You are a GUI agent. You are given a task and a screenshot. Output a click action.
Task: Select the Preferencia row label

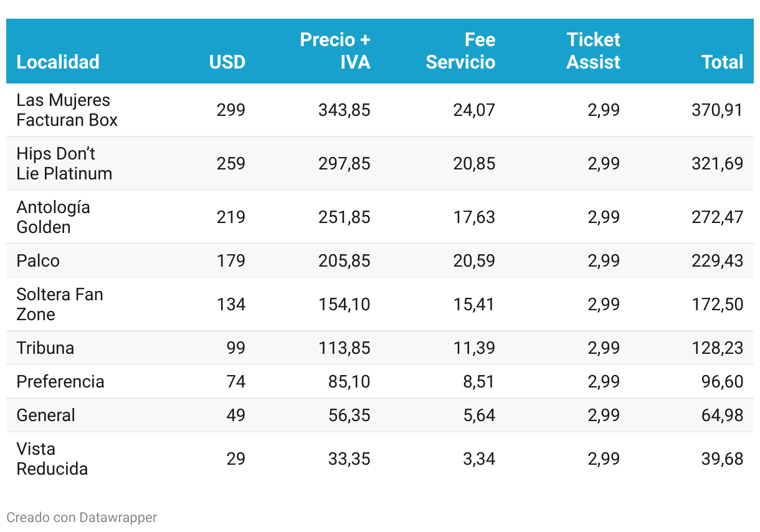60,381
